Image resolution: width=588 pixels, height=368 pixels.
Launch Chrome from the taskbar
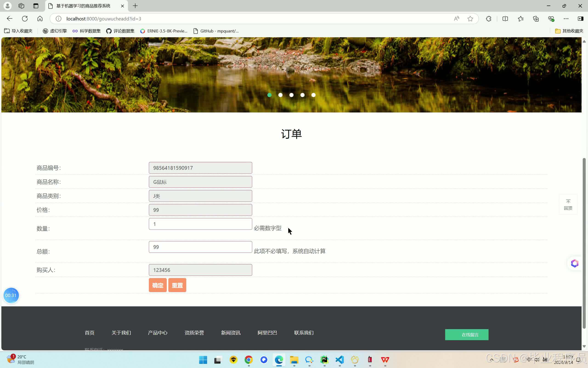pos(249,359)
